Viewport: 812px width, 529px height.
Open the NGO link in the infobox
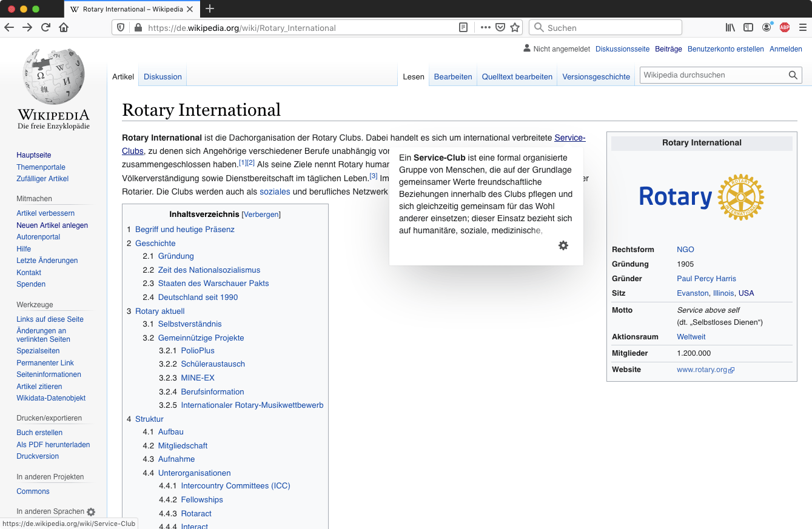(x=685, y=250)
